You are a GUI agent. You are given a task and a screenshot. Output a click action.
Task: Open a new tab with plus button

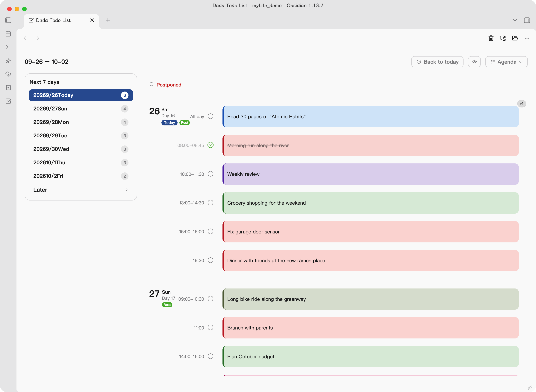108,20
